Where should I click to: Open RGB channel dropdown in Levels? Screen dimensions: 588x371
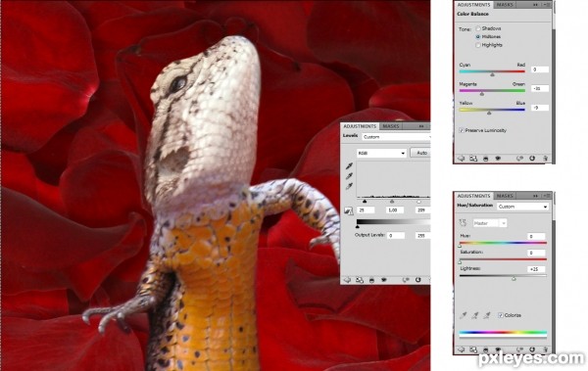pos(381,153)
